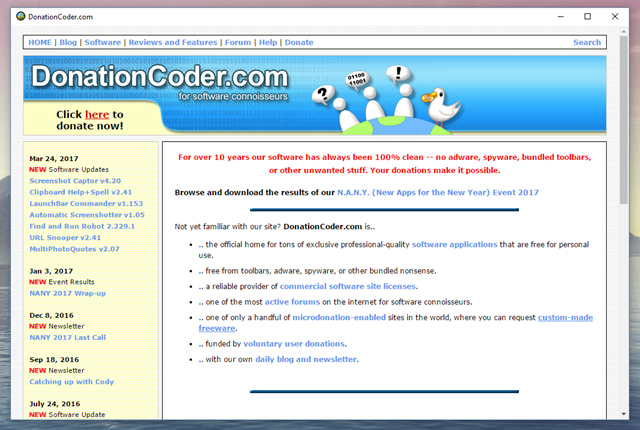Click the scrollbar down arrow

[x=623, y=414]
